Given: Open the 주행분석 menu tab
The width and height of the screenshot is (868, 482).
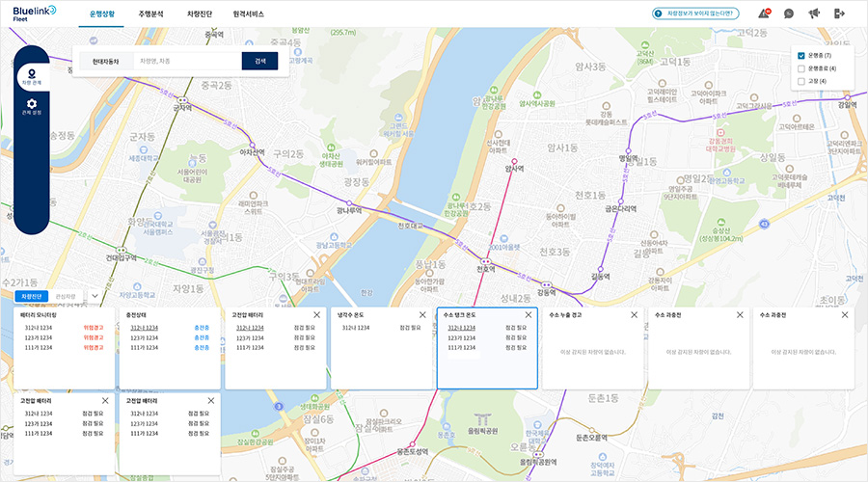Looking at the screenshot, I should click(150, 14).
